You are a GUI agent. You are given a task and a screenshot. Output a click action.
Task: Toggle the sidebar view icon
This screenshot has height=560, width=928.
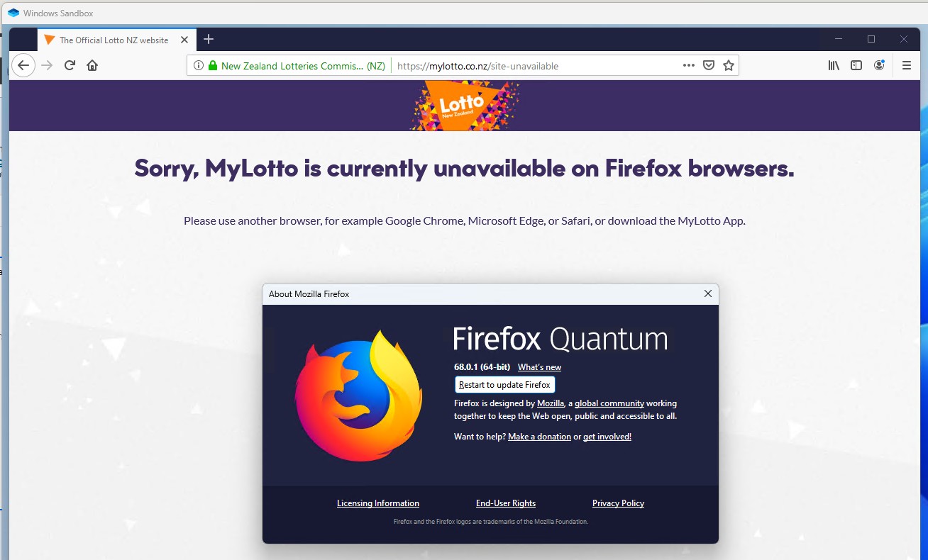click(856, 65)
